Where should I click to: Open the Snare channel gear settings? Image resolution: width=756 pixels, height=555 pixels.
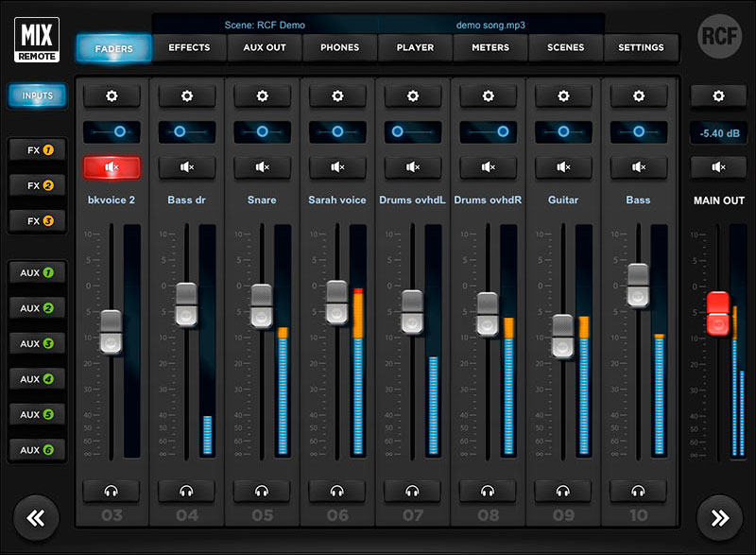[x=262, y=95]
